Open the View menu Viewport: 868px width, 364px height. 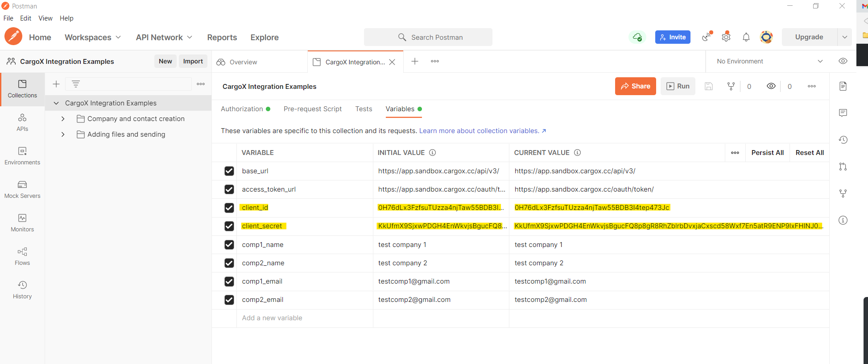click(x=45, y=18)
